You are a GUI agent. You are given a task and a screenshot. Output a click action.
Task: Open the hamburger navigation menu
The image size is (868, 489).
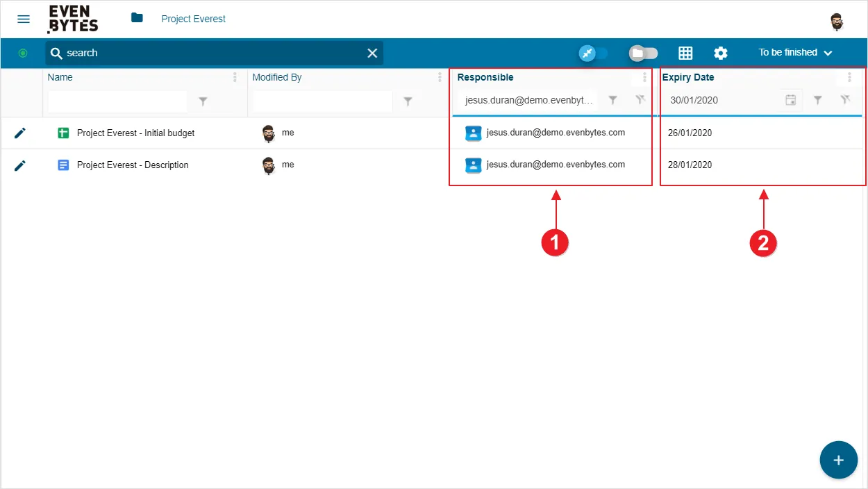[x=24, y=19]
